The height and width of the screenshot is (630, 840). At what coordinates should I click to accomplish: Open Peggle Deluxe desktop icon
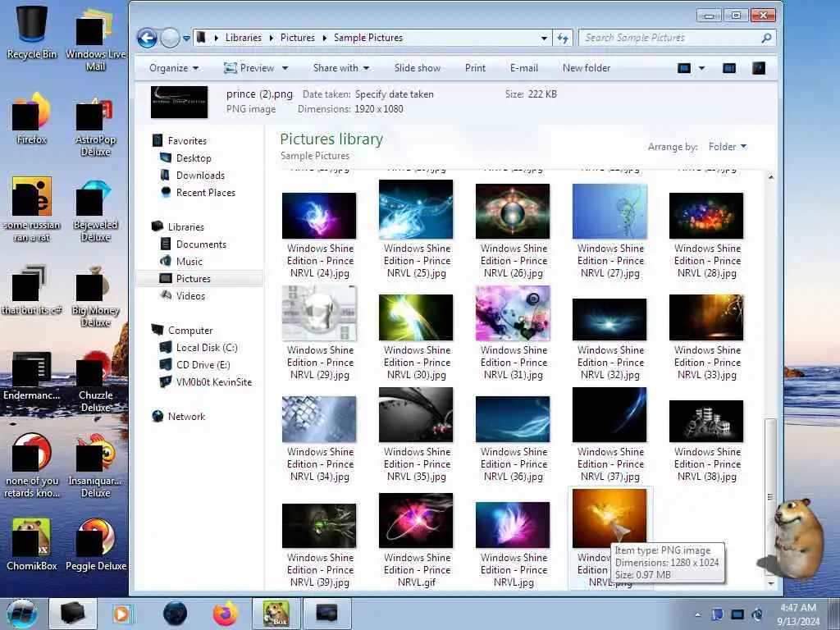point(95,545)
